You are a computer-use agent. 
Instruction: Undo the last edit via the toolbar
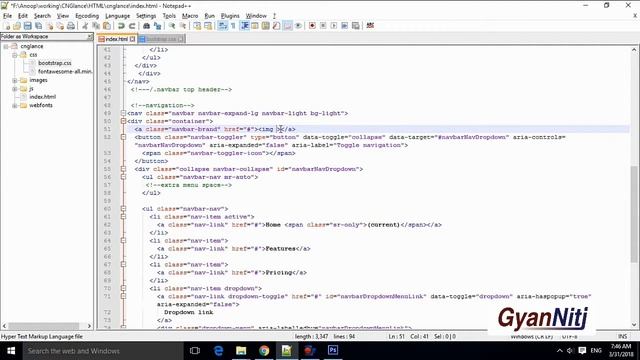point(121,26)
